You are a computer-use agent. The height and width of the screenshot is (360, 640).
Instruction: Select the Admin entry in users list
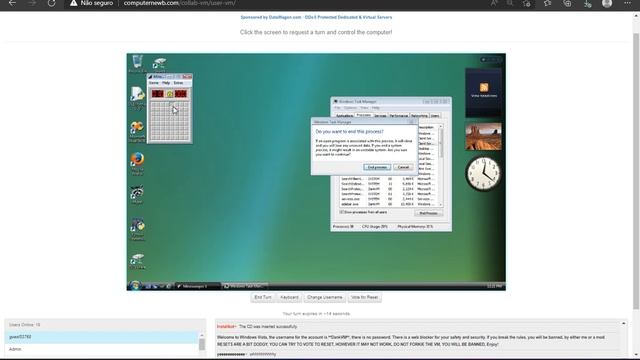[x=102, y=349]
